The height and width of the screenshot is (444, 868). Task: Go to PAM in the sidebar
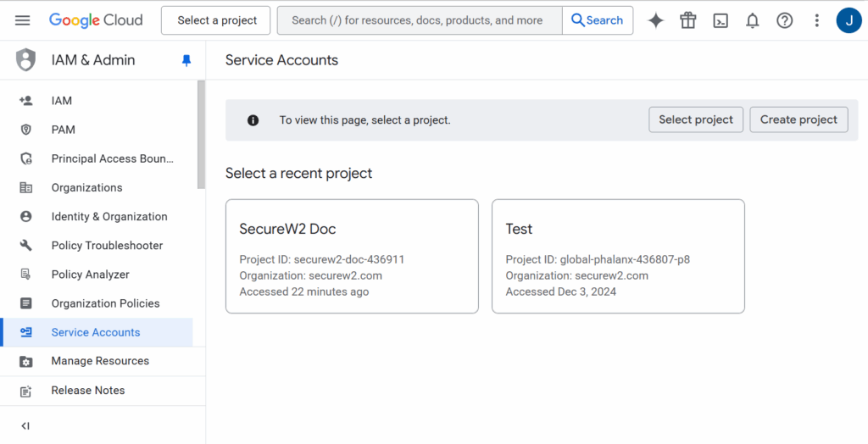click(97, 130)
